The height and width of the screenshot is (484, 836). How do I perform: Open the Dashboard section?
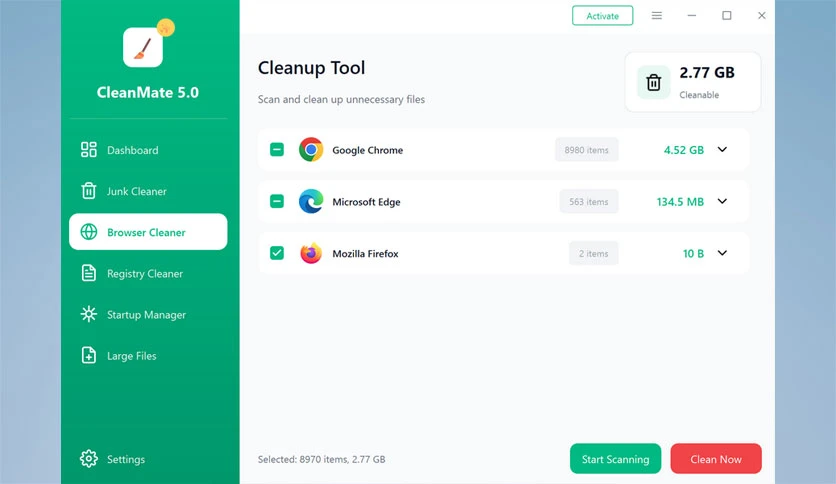(148, 150)
